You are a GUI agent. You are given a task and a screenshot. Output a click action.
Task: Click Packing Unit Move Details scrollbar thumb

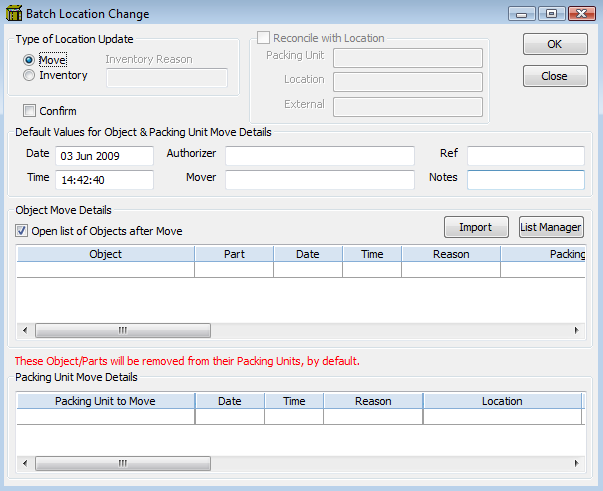(x=123, y=463)
